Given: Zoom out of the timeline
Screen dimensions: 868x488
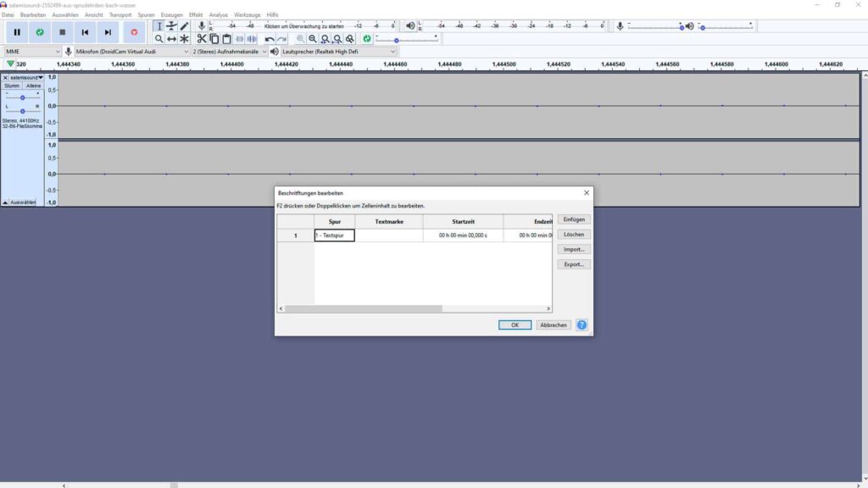Looking at the screenshot, I should pos(313,39).
